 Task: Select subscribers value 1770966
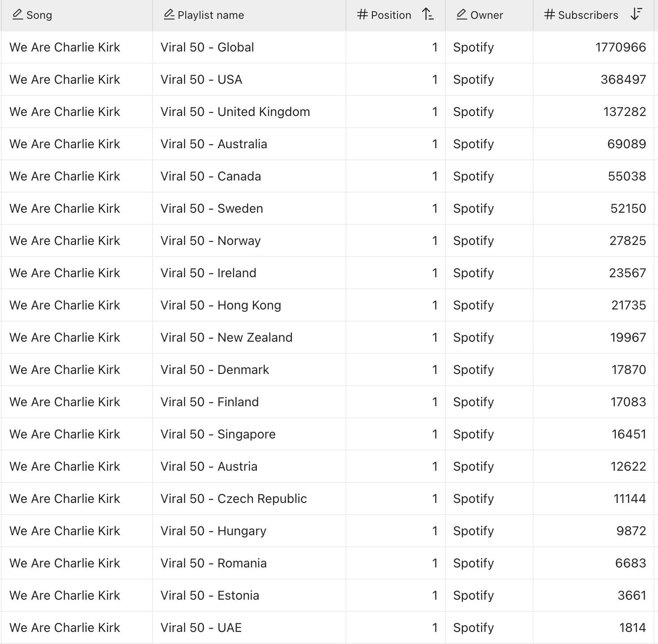[x=620, y=47]
